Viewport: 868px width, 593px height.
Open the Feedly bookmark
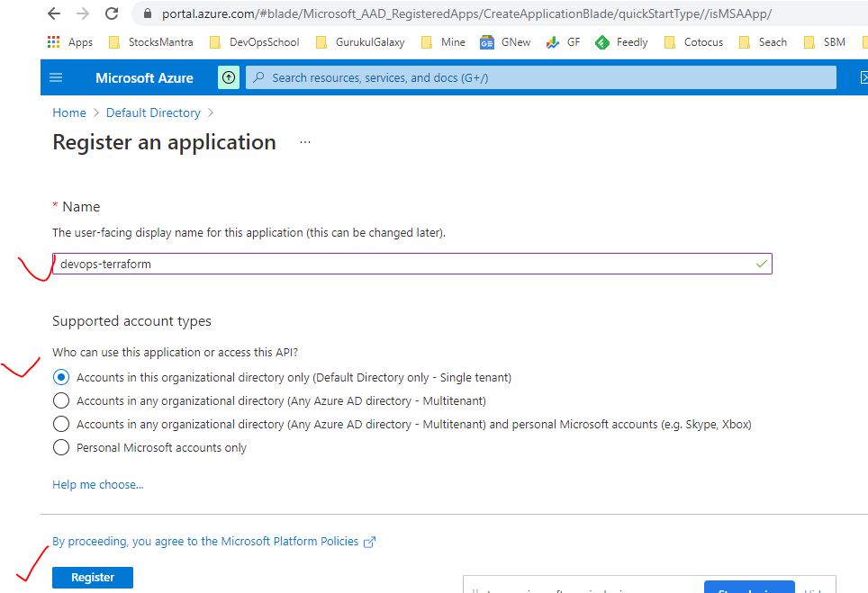(621, 42)
